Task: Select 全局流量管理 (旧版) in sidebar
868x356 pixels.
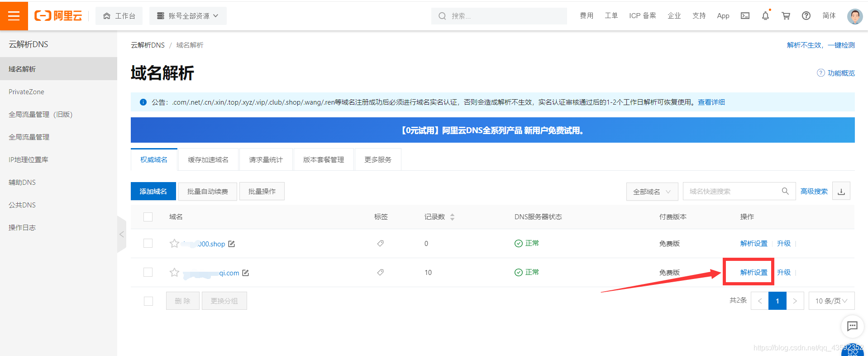Action: pos(58,114)
